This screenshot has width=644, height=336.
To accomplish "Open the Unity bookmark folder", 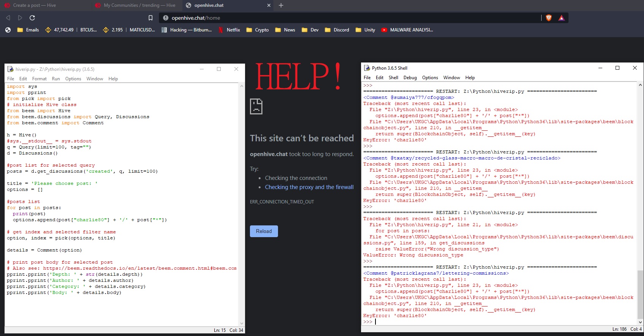I will click(366, 30).
